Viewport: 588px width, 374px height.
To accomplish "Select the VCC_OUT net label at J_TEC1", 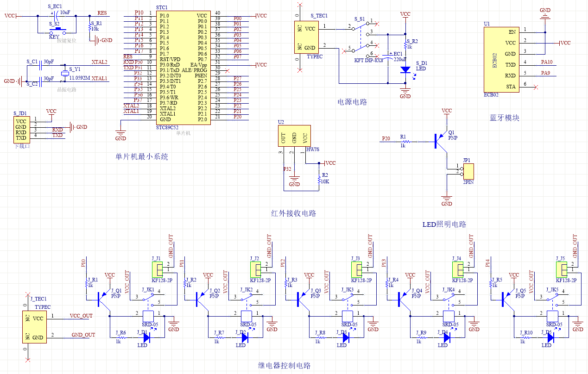I will pyautogui.click(x=81, y=316).
